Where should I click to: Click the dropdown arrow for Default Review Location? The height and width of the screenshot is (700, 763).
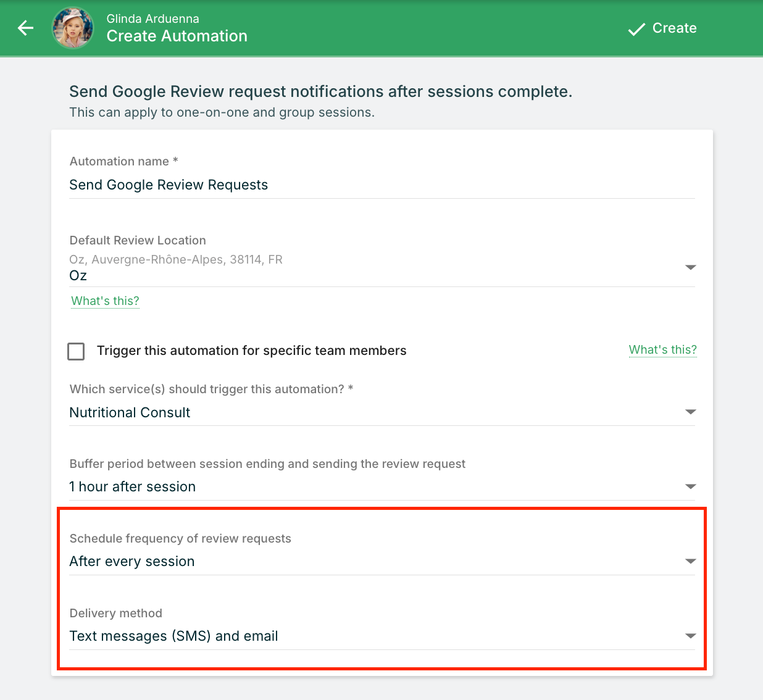[x=691, y=268]
